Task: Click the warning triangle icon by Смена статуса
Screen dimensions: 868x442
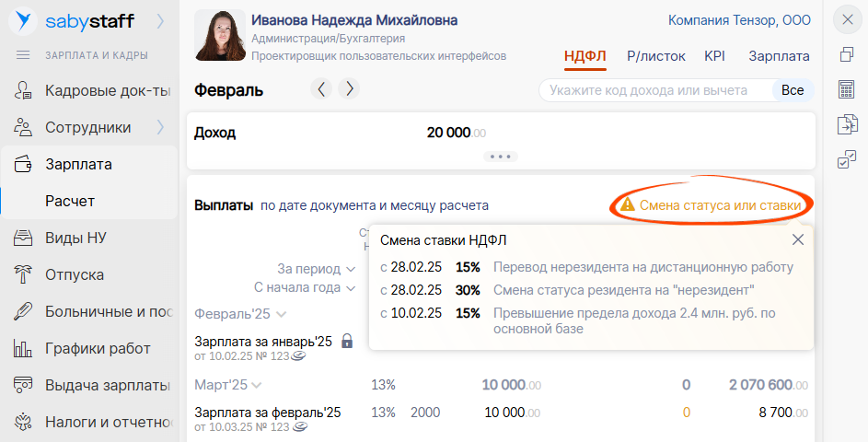Action: 627,204
